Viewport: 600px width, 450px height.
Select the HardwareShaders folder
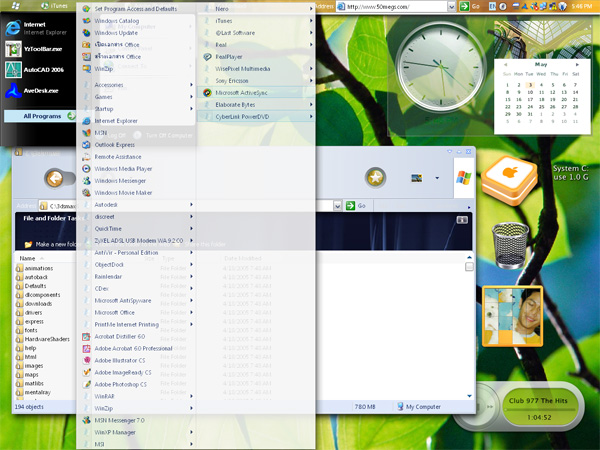pyautogui.click(x=43, y=339)
